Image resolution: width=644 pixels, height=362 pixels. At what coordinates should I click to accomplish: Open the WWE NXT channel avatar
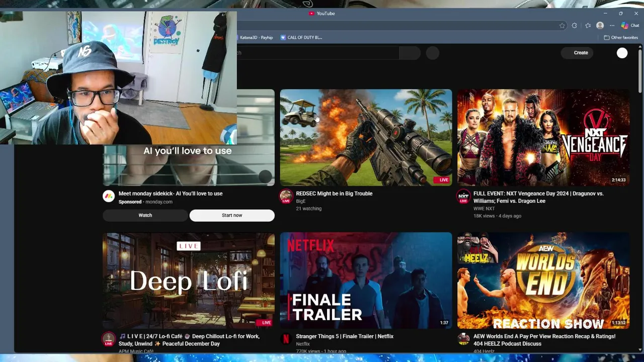point(463,196)
